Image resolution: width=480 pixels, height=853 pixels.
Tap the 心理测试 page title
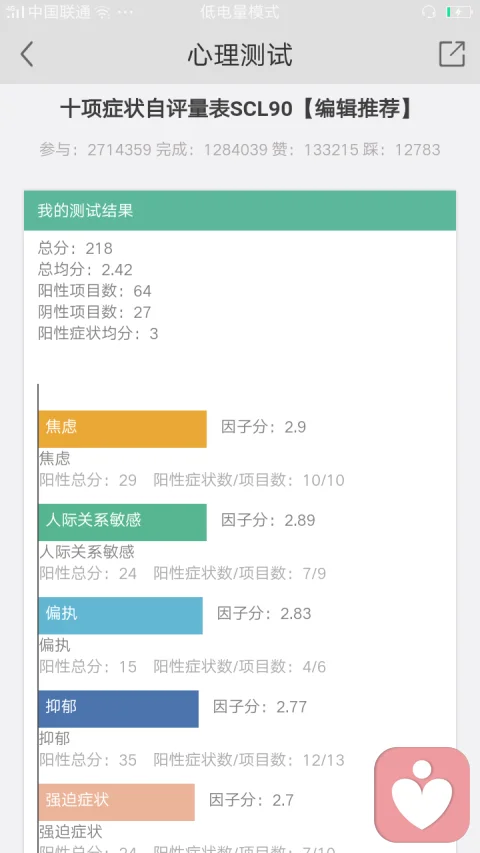pos(240,55)
